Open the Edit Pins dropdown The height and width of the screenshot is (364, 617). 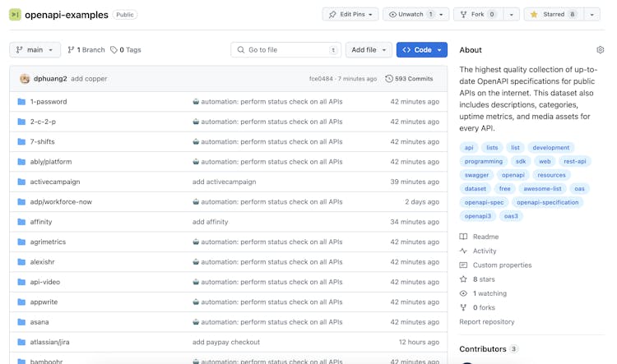click(350, 15)
